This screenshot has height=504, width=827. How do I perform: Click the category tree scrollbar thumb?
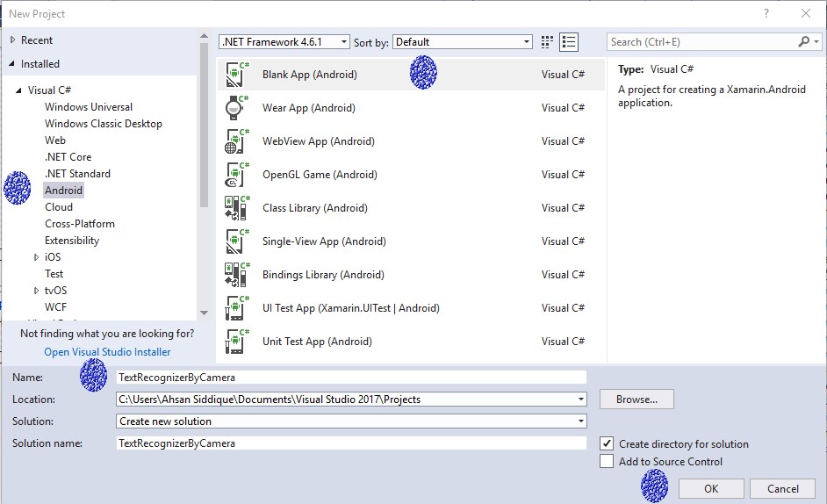[204, 125]
